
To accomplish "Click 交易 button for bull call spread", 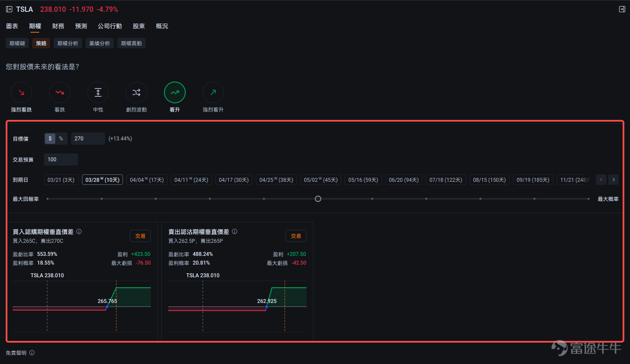I will pyautogui.click(x=140, y=236).
